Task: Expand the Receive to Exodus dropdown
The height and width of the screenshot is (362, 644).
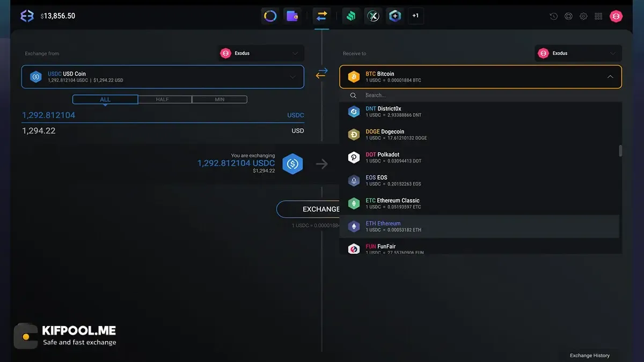Action: [x=578, y=53]
